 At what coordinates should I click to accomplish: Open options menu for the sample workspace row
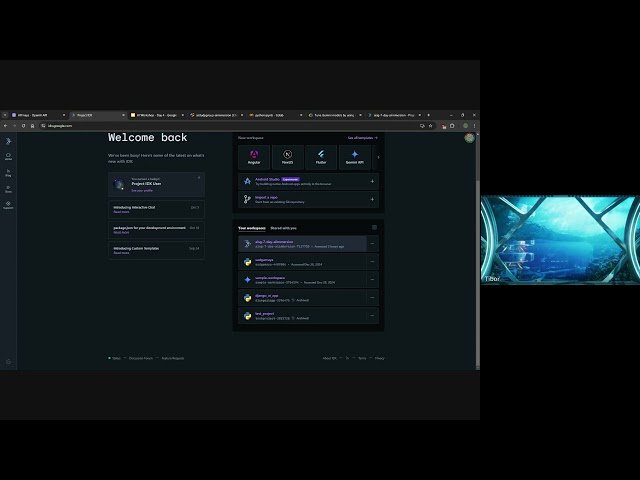[x=372, y=280]
